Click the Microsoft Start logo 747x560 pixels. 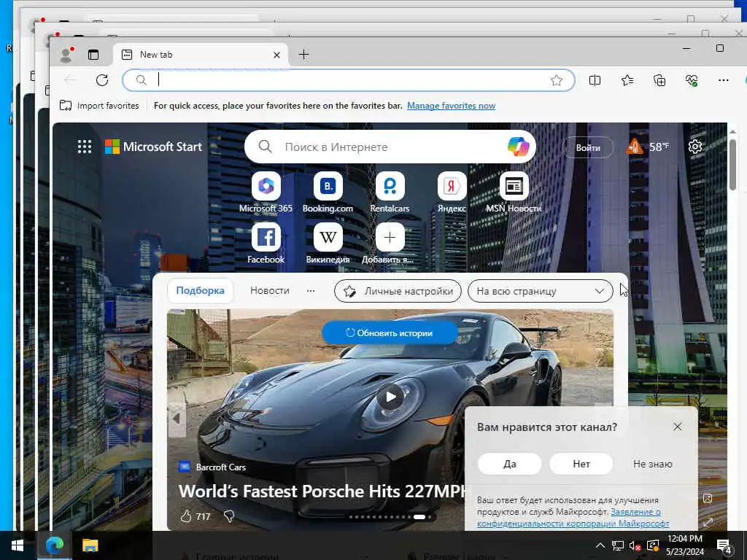[153, 147]
